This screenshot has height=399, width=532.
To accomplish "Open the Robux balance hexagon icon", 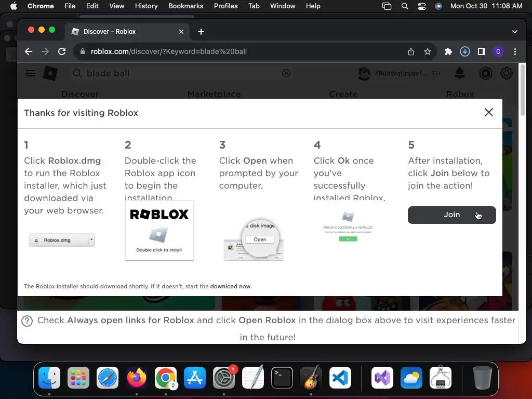I will click(x=486, y=73).
